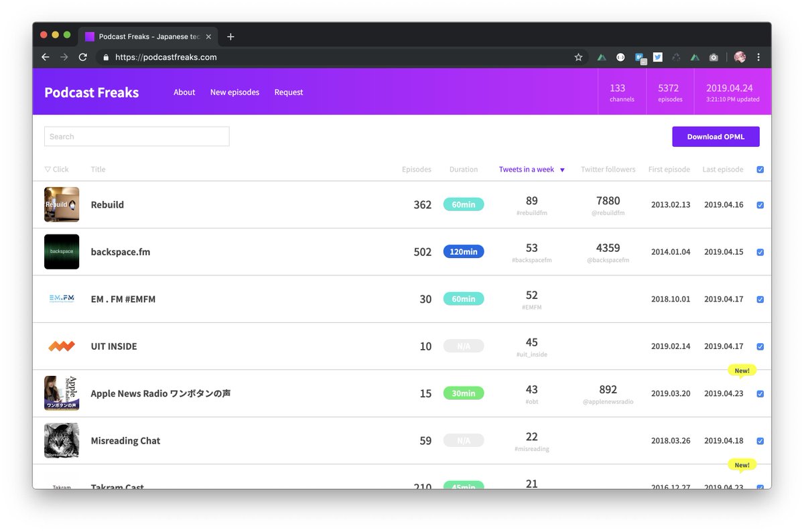Click the 2019.04.24 updated timestamp
Image resolution: width=804 pixels, height=532 pixels.
[x=732, y=92]
